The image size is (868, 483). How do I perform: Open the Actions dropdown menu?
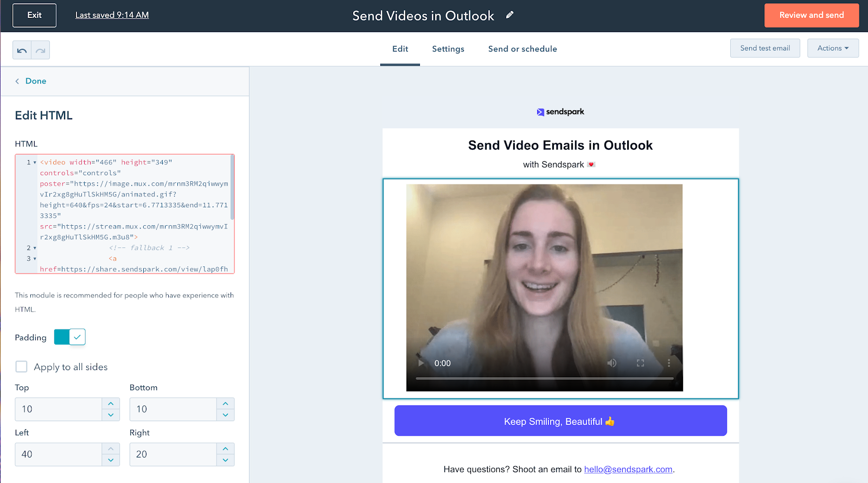[833, 48]
